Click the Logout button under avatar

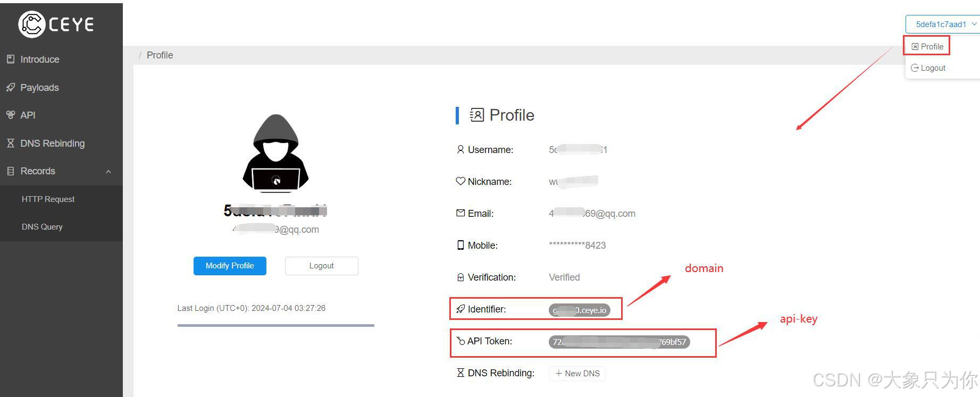point(322,266)
